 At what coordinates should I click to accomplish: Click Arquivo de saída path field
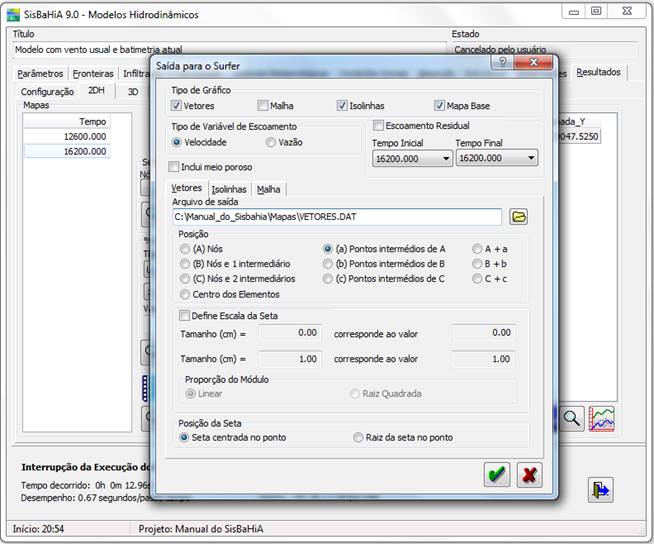(x=337, y=217)
